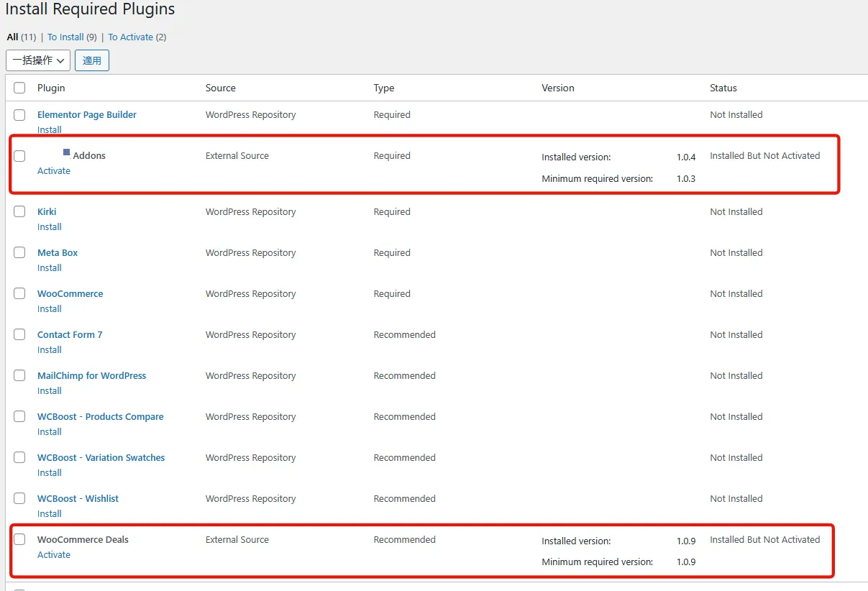Switch to the To Activate filter
The width and height of the screenshot is (868, 591).
(x=130, y=37)
